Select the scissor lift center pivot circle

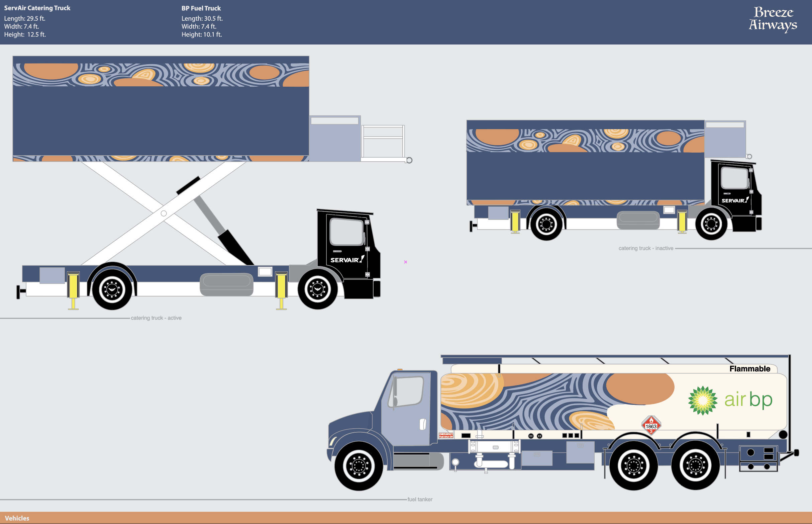164,213
